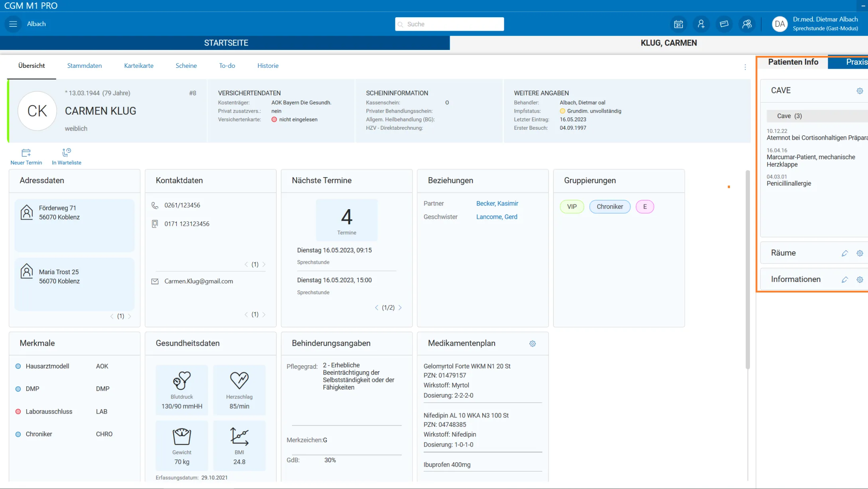Click the patient group icon in header
Screen dimensions: 868x489
[747, 24]
